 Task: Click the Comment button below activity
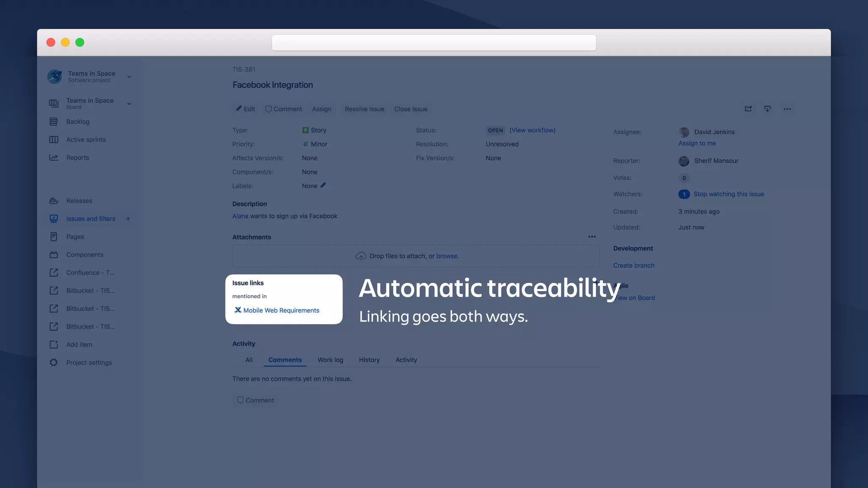pyautogui.click(x=256, y=400)
